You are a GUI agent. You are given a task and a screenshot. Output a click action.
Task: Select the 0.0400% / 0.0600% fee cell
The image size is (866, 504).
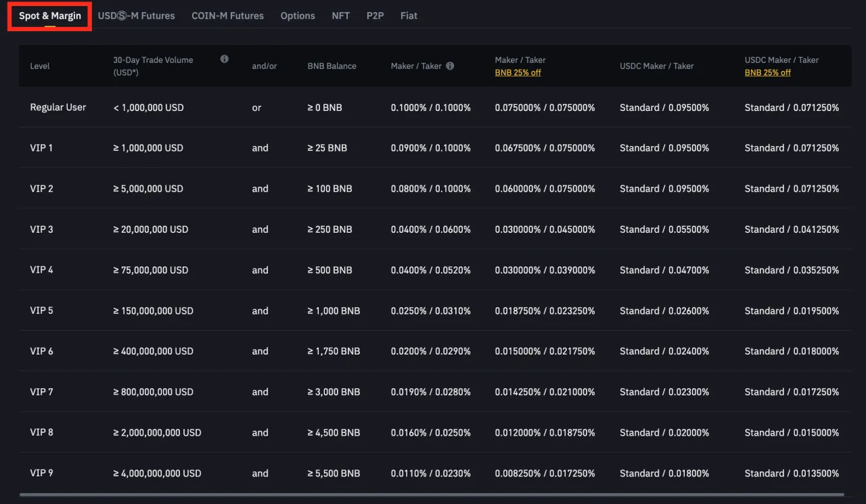pos(431,229)
